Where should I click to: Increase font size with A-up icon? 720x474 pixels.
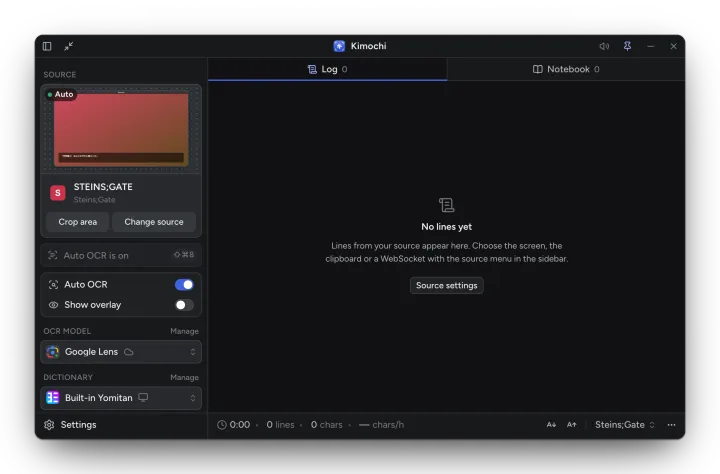[x=571, y=425]
